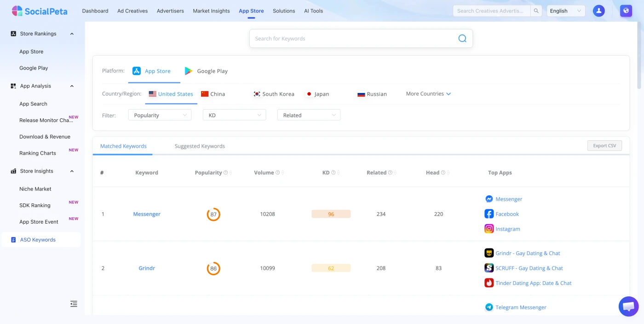This screenshot has width=644, height=324.
Task: Open Ranking Charts in the sidebar
Action: 38,153
